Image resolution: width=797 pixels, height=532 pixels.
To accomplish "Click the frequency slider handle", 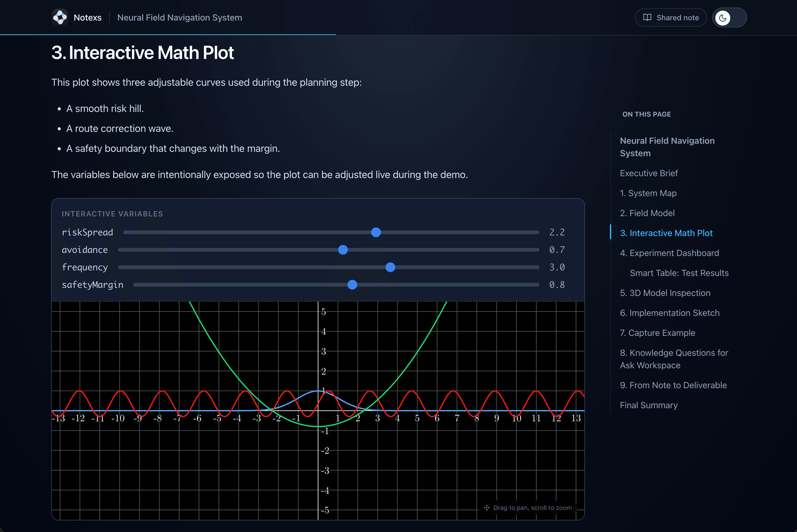I will pos(390,267).
